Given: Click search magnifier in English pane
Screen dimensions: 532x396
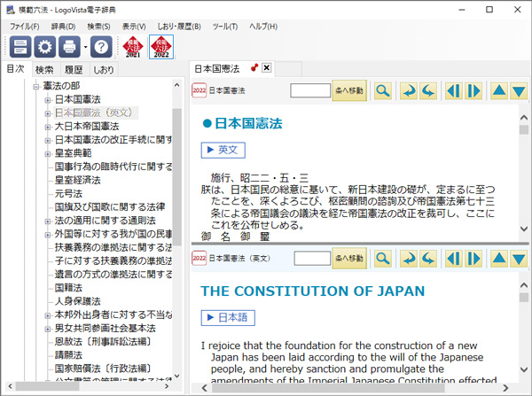Looking at the screenshot, I should 383,259.
